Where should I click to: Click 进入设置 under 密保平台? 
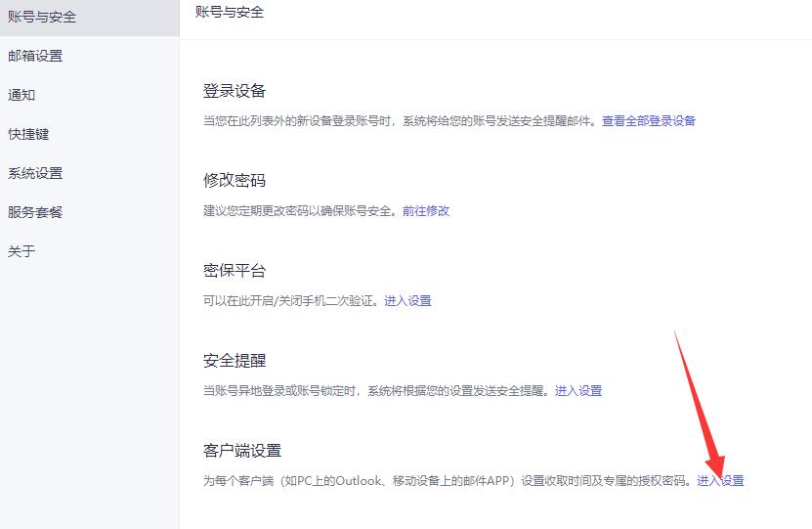(407, 300)
